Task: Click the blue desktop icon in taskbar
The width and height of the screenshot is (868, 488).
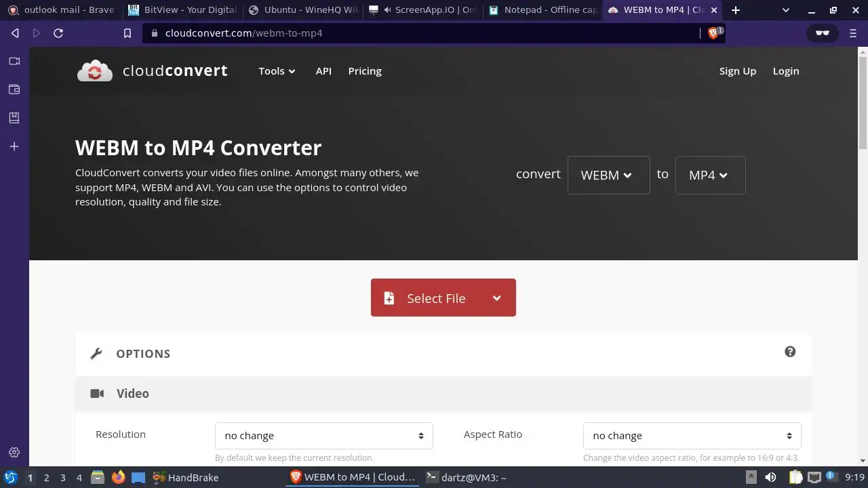Action: pyautogui.click(x=138, y=477)
